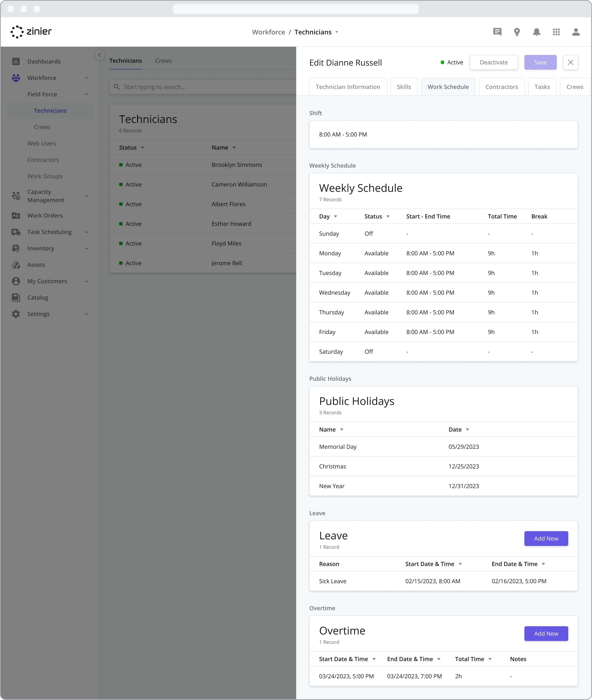Collapse the Workforce menu section
The height and width of the screenshot is (700, 592).
86,78
